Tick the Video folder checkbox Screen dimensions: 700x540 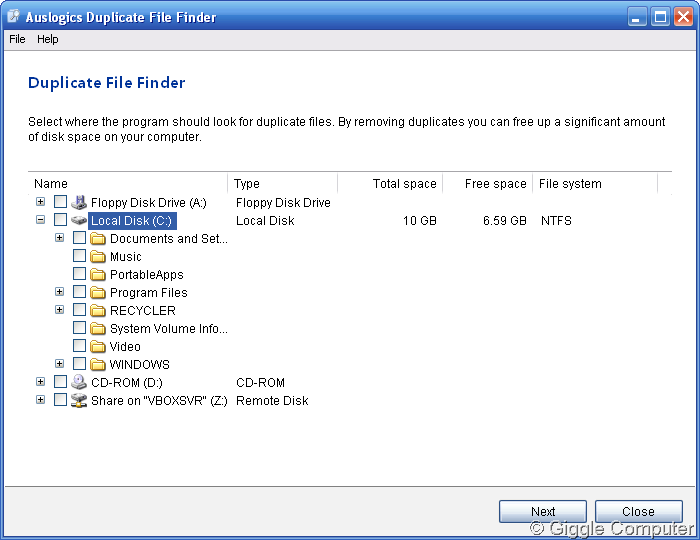[x=79, y=345]
